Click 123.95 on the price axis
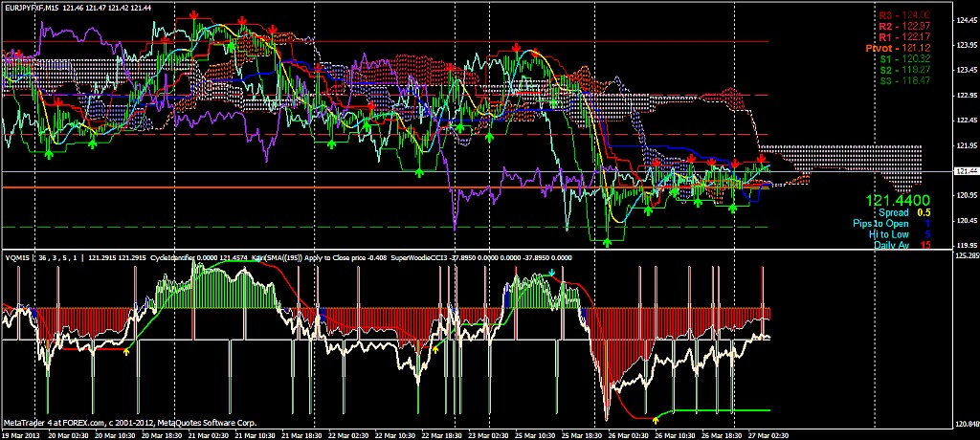 click(x=967, y=45)
